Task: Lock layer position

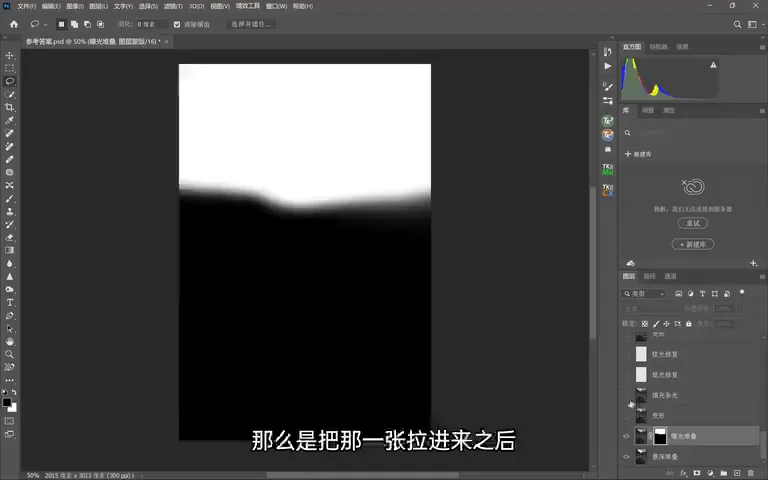Action: (667, 324)
